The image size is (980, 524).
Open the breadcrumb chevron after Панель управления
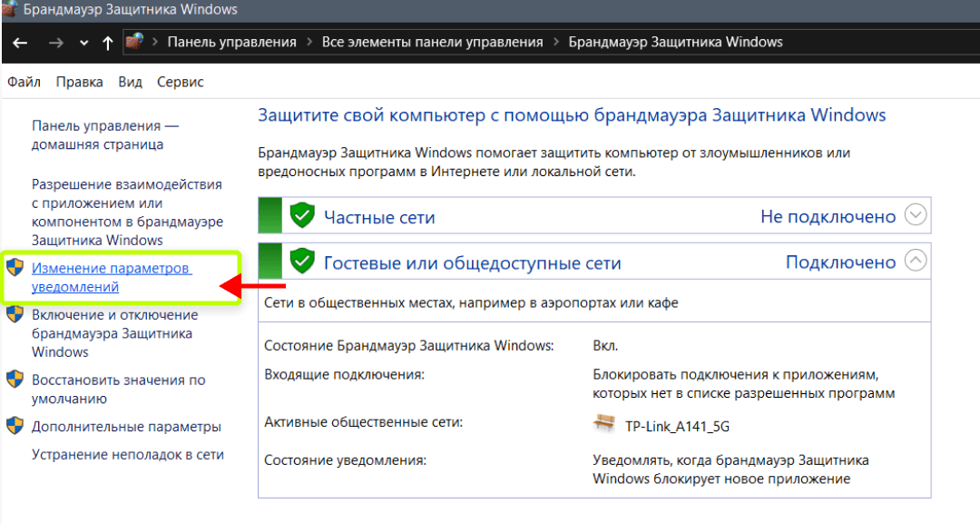point(309,42)
